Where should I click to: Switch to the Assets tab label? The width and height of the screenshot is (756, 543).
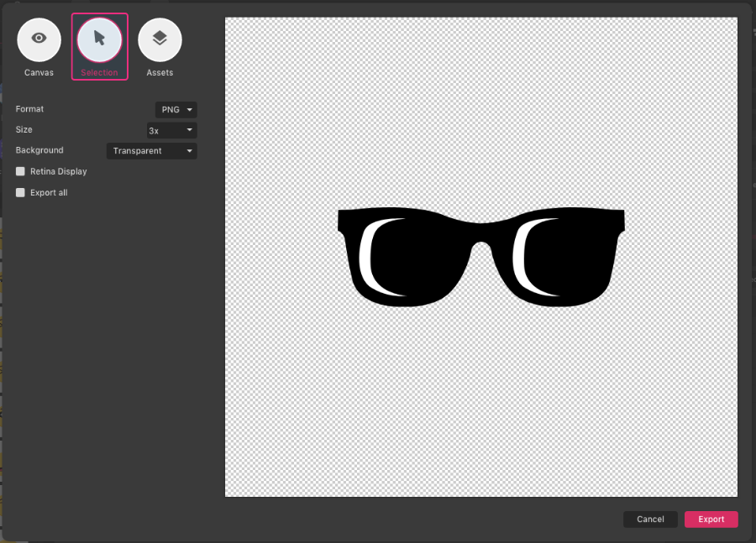click(x=160, y=73)
